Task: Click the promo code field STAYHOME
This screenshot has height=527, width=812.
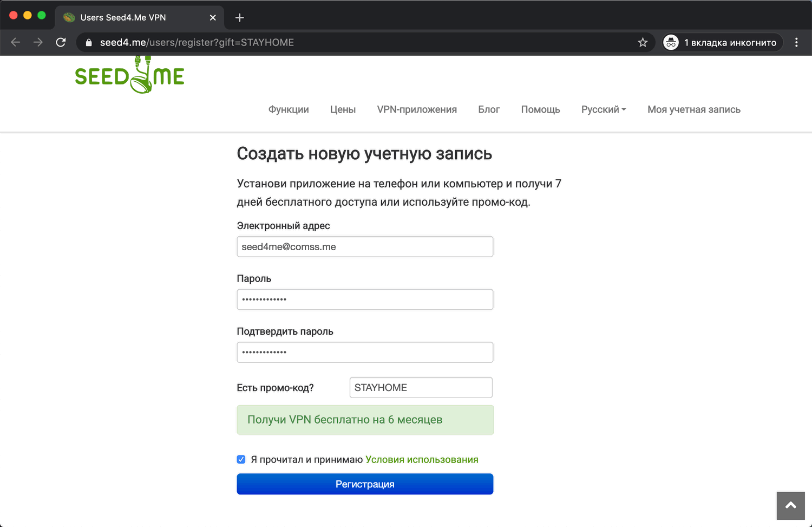Action: (421, 387)
